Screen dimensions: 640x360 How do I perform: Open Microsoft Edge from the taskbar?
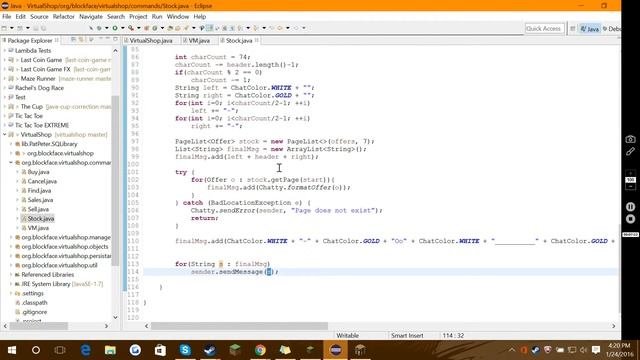point(85,350)
